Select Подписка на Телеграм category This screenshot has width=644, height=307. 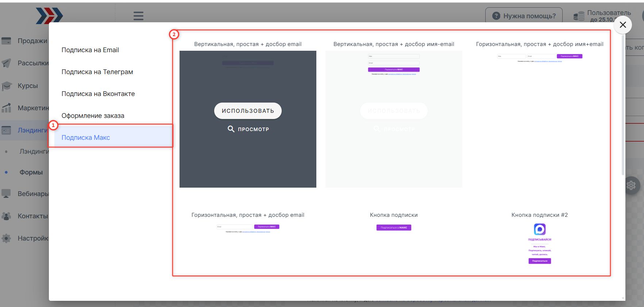click(97, 72)
